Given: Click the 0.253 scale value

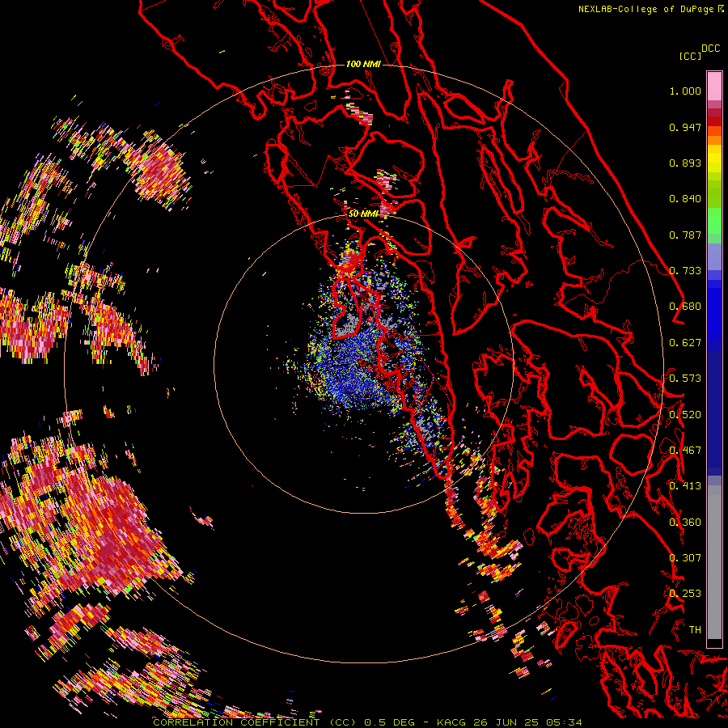Looking at the screenshot, I should [685, 594].
